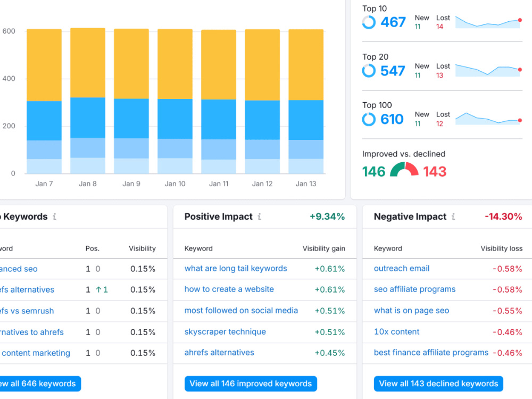Image resolution: width=532 pixels, height=399 pixels.
Task: Click the -0.58% loss for outreach email
Action: (507, 269)
